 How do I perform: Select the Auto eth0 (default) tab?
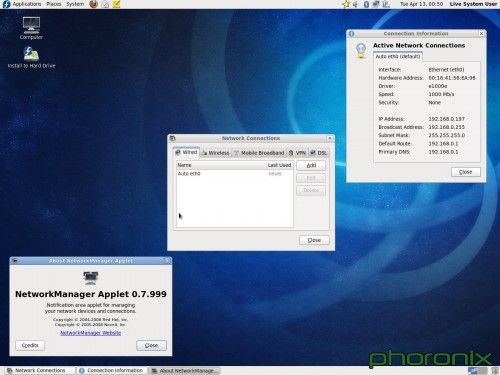point(398,56)
